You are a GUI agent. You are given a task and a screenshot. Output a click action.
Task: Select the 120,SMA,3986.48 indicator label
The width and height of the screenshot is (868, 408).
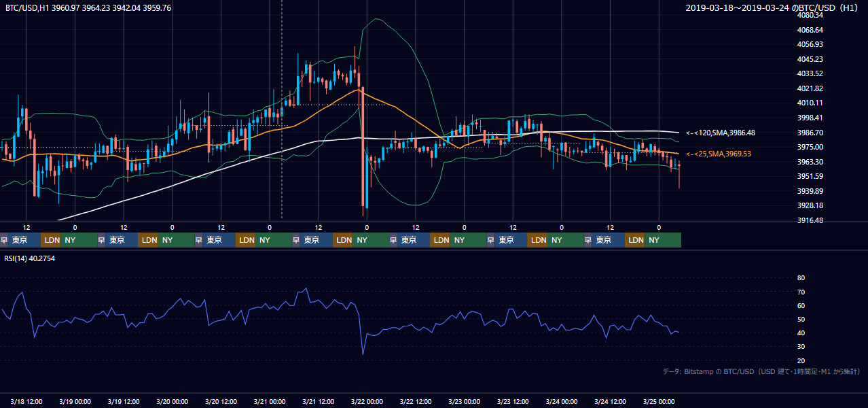tap(721, 133)
